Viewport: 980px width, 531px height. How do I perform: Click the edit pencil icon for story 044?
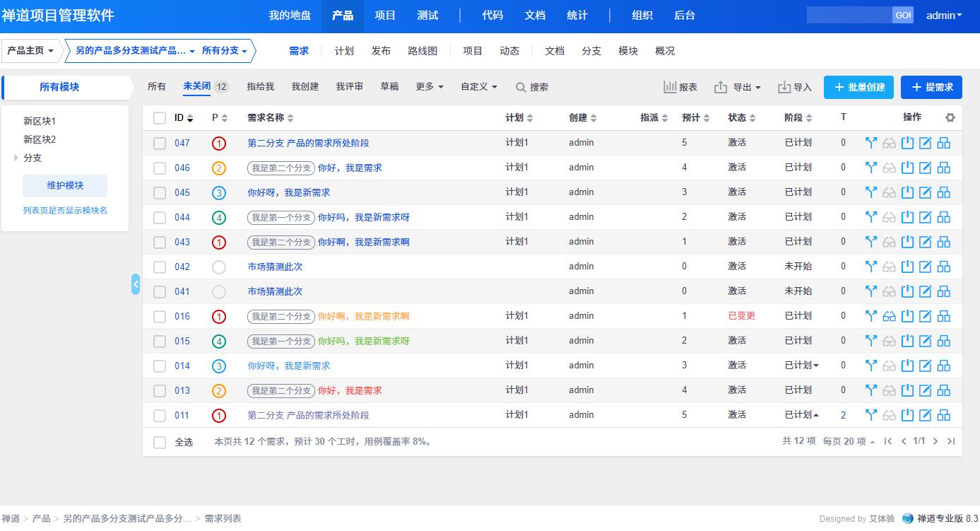coord(925,217)
